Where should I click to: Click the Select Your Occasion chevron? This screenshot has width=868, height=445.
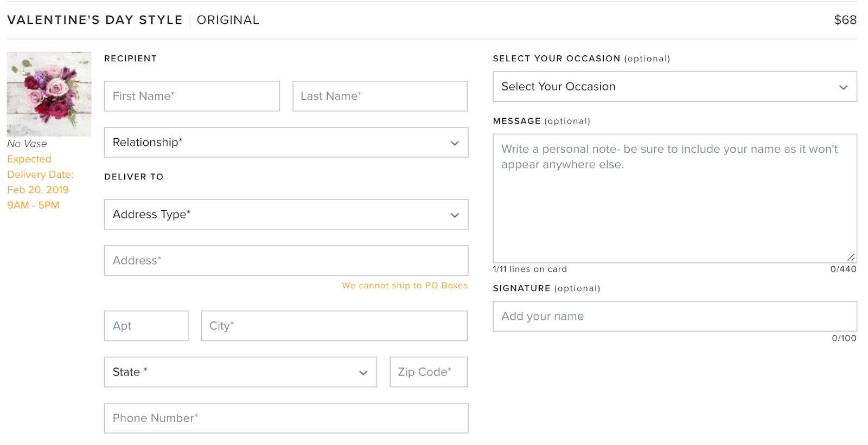(x=843, y=87)
